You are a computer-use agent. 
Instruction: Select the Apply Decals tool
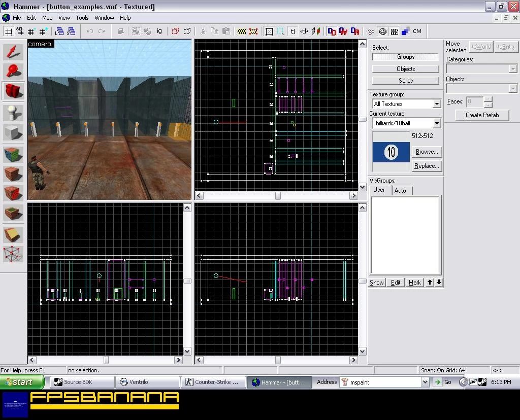[x=13, y=193]
